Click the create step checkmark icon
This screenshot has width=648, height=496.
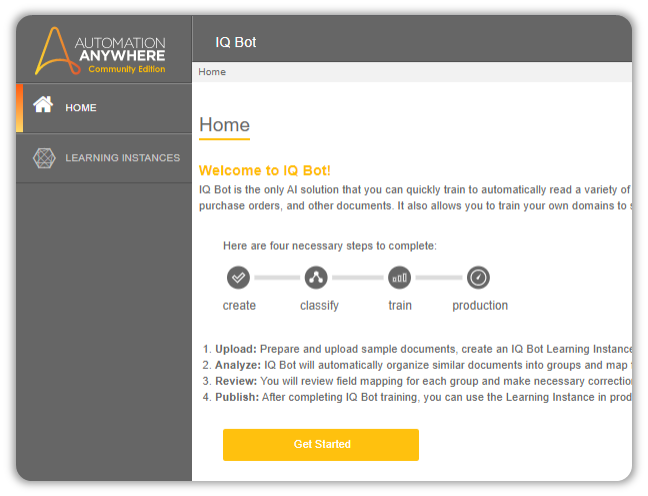pyautogui.click(x=238, y=277)
